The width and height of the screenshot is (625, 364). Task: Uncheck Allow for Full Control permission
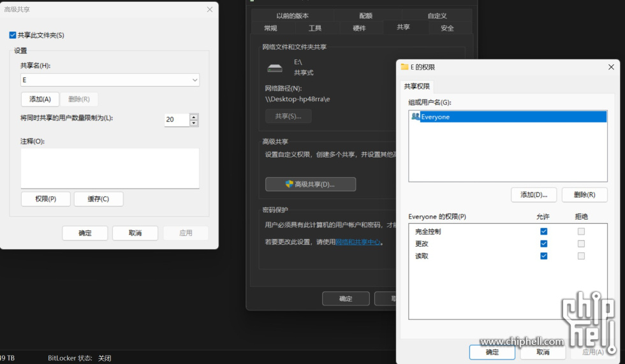pyautogui.click(x=543, y=231)
